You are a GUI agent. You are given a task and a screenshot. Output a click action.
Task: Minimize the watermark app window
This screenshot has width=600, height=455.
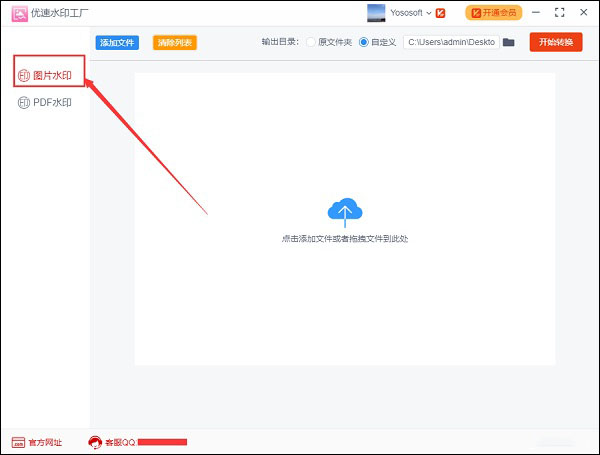coord(536,13)
